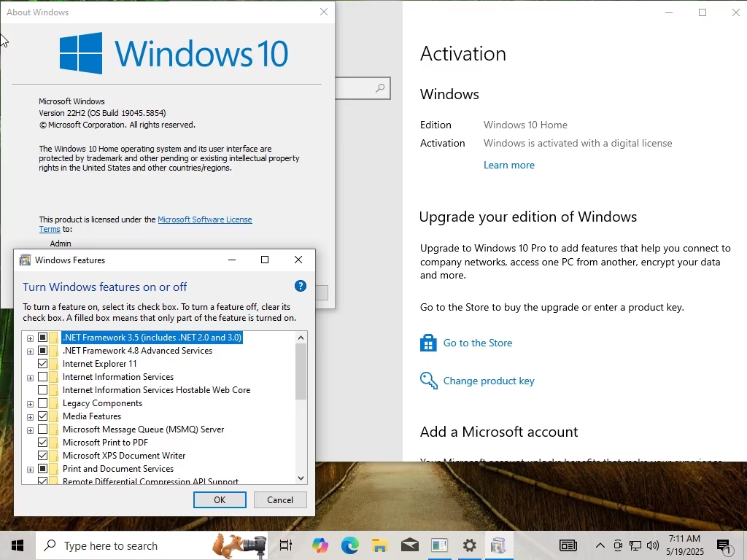Toggle the Print and Document Services checkbox
747x560 pixels.
click(x=42, y=469)
